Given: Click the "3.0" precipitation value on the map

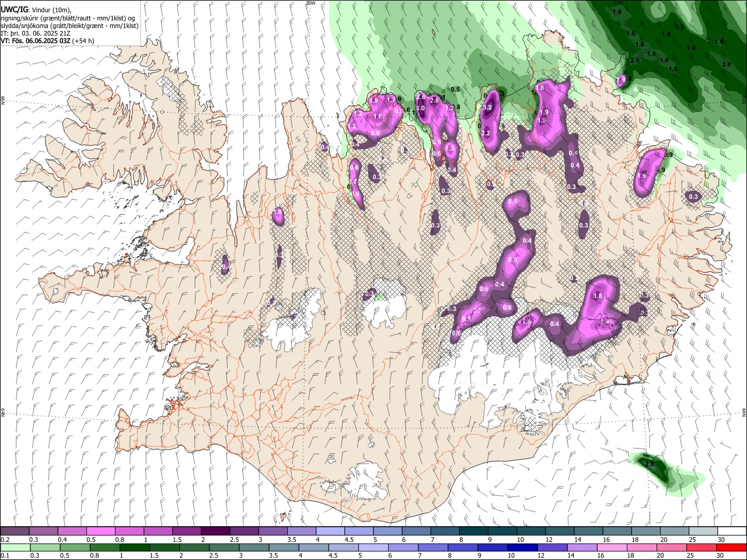Looking at the screenshot, I should [420, 108].
